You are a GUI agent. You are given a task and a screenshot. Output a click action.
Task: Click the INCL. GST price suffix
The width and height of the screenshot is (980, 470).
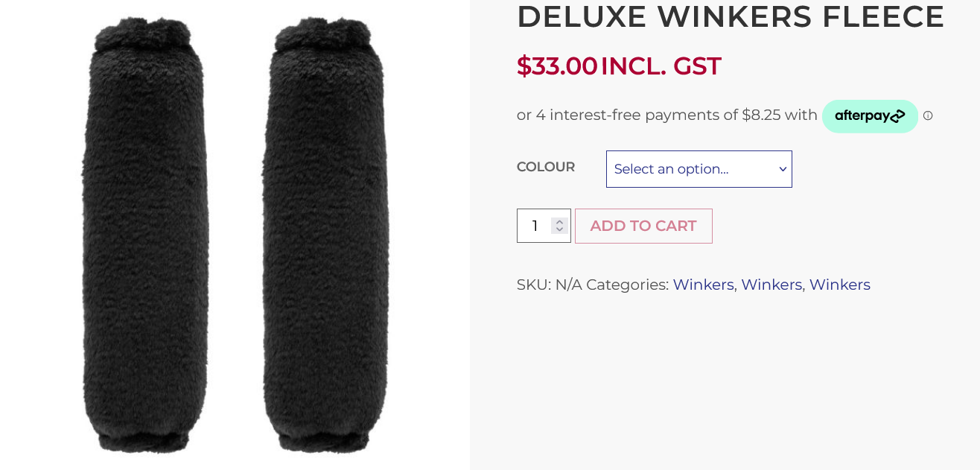[x=661, y=66]
